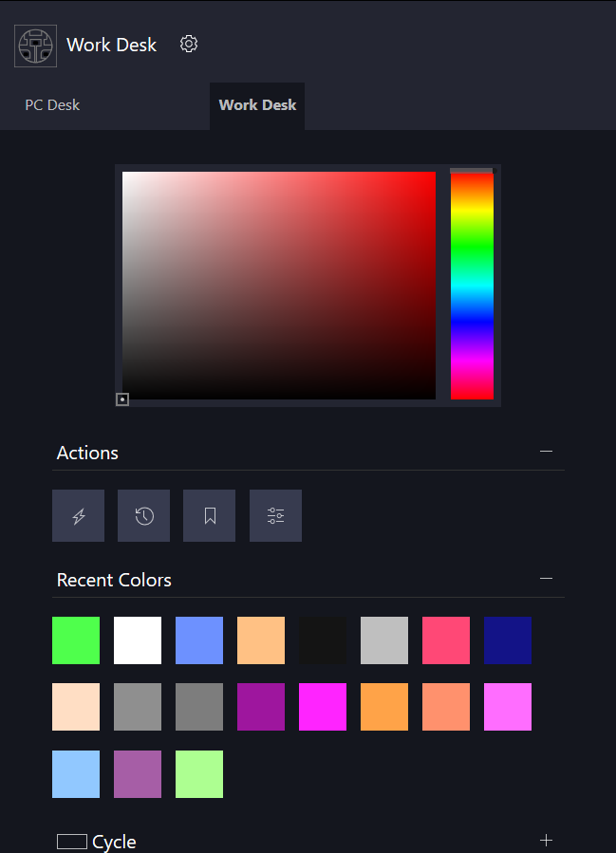The width and height of the screenshot is (616, 853).
Task: Collapse the Actions section
Action: pyautogui.click(x=547, y=451)
